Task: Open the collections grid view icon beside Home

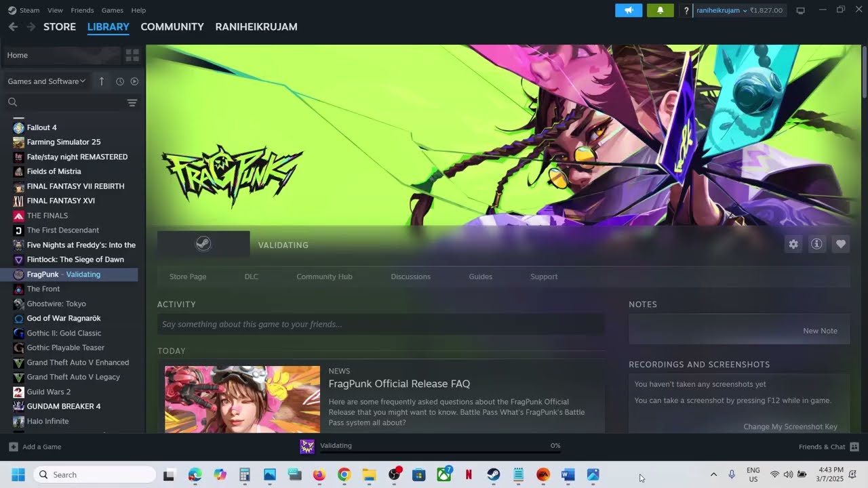Action: 132,55
